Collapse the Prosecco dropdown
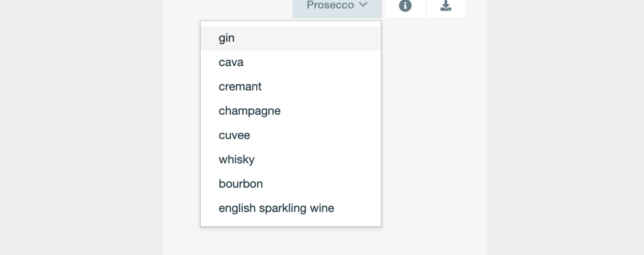This screenshot has height=255, width=644. click(337, 6)
